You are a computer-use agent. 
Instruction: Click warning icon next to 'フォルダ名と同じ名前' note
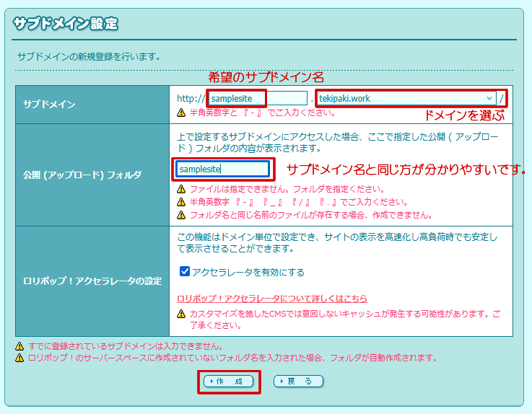pos(181,215)
